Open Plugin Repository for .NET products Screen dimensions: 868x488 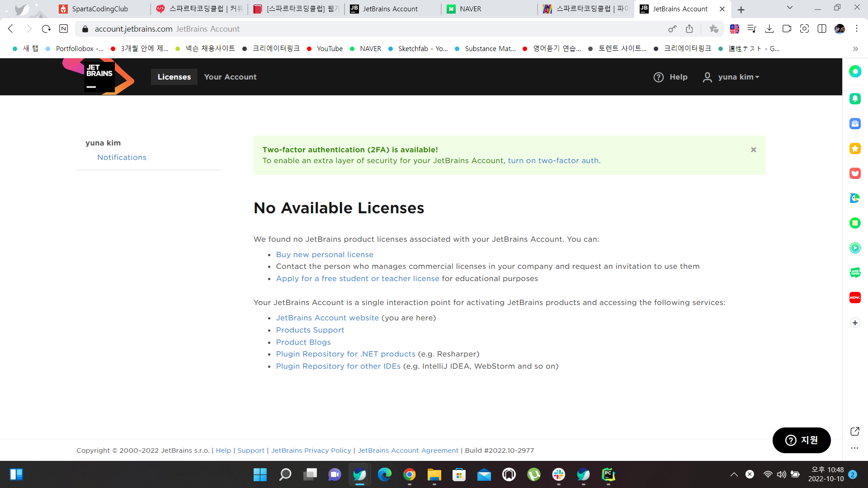[x=346, y=354]
